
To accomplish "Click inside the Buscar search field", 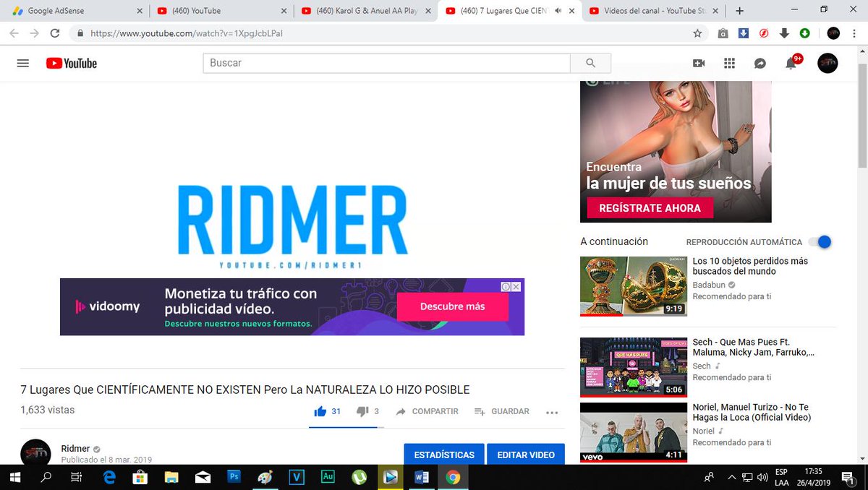I will (x=386, y=63).
